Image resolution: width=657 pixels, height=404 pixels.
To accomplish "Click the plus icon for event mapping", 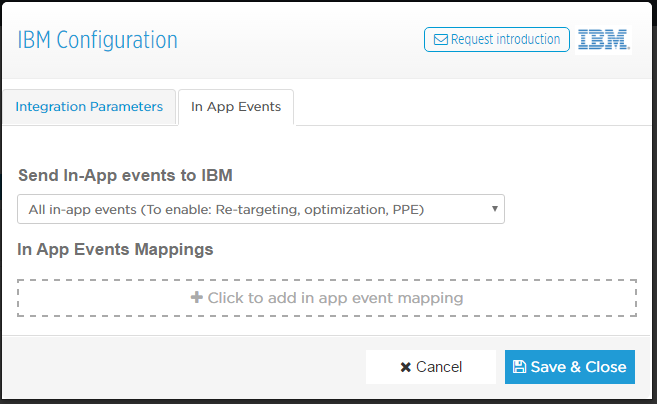I will click(197, 298).
